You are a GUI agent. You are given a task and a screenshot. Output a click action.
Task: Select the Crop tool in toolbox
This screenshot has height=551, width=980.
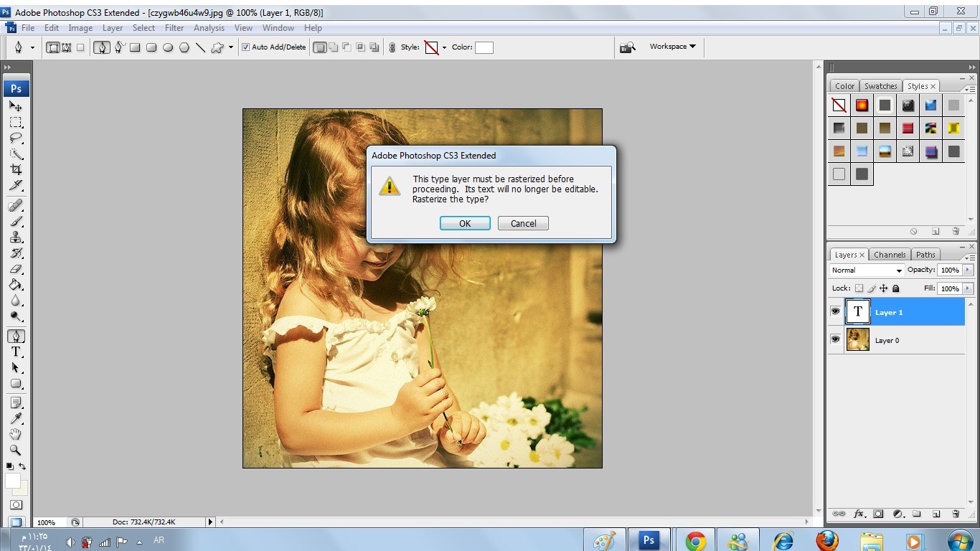(16, 170)
